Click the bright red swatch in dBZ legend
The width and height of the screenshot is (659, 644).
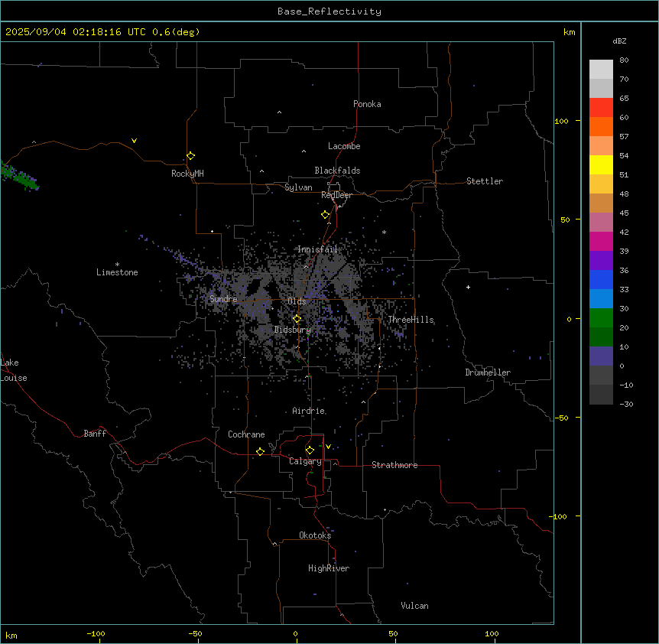[601, 108]
